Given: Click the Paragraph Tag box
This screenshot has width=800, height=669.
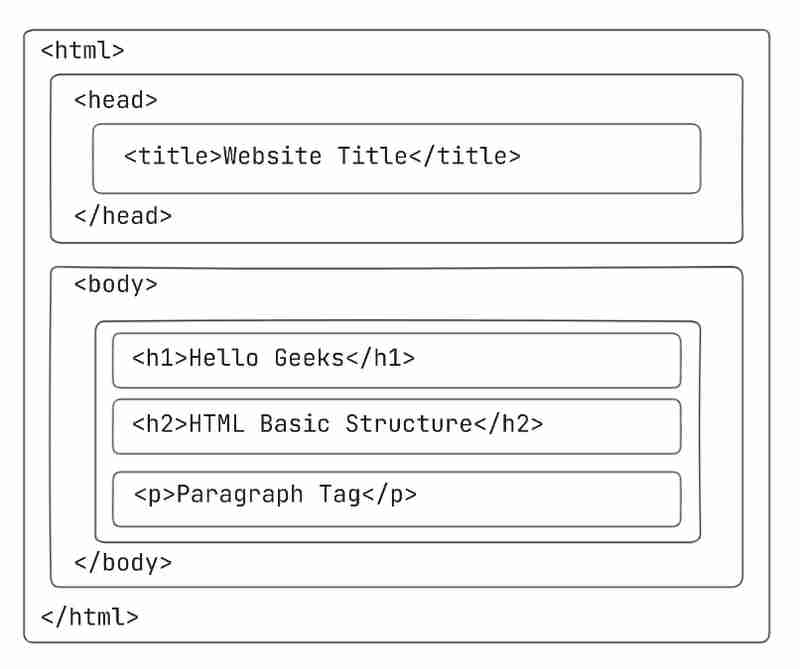Looking at the screenshot, I should 397,499.
